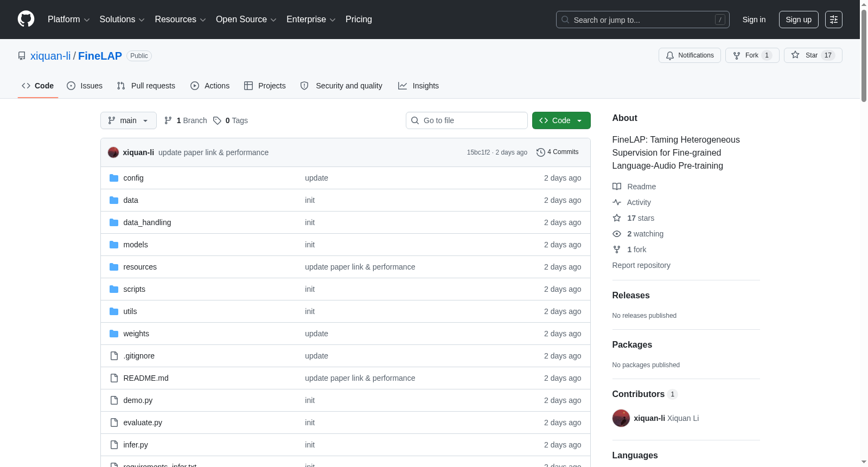Viewport: 868px width, 467px height.
Task: Open the FineLAP repository name link
Action: (100, 56)
